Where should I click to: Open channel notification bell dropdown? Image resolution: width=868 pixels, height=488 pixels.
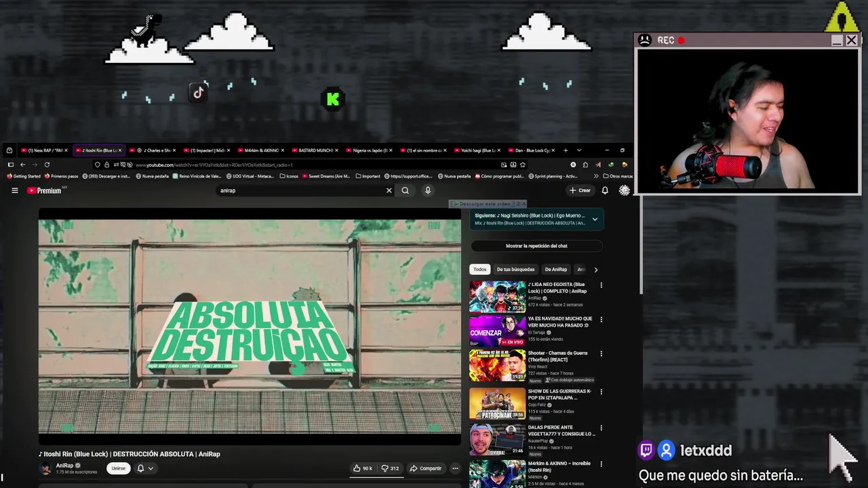(145, 468)
